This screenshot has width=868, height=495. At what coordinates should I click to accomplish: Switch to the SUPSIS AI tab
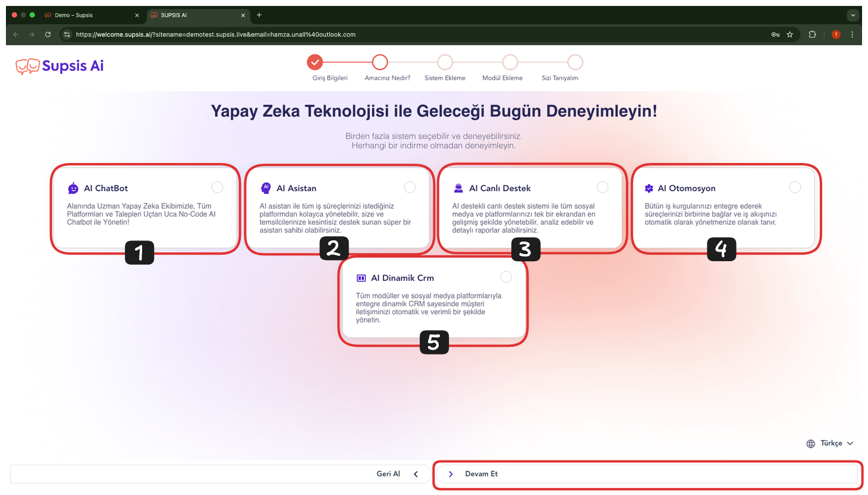click(199, 15)
